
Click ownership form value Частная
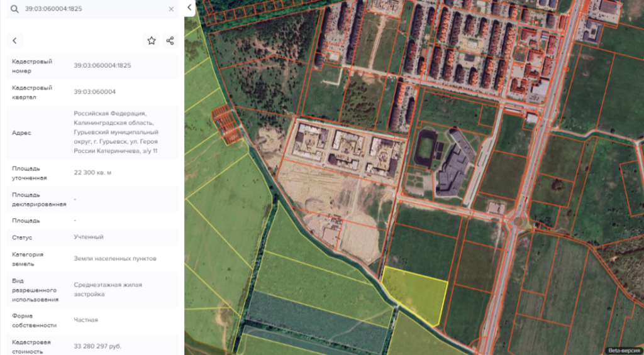click(86, 320)
